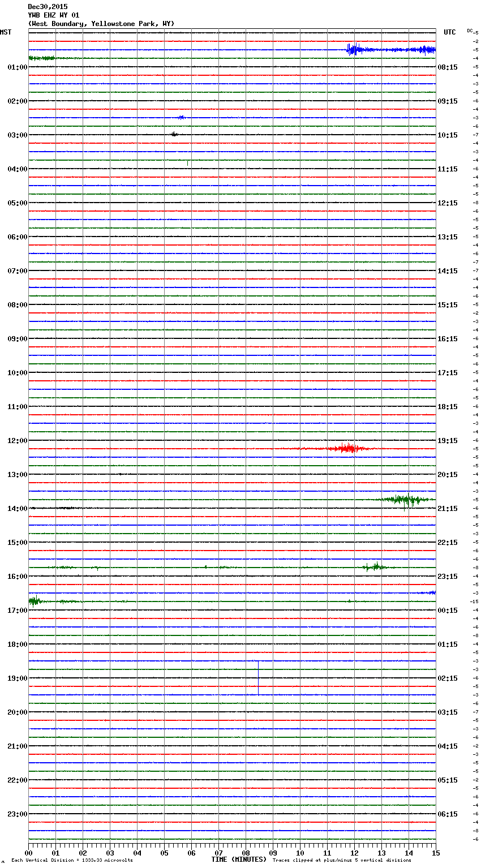
Task: Click the 06:15 UTC time label
Action: pyautogui.click(x=448, y=814)
